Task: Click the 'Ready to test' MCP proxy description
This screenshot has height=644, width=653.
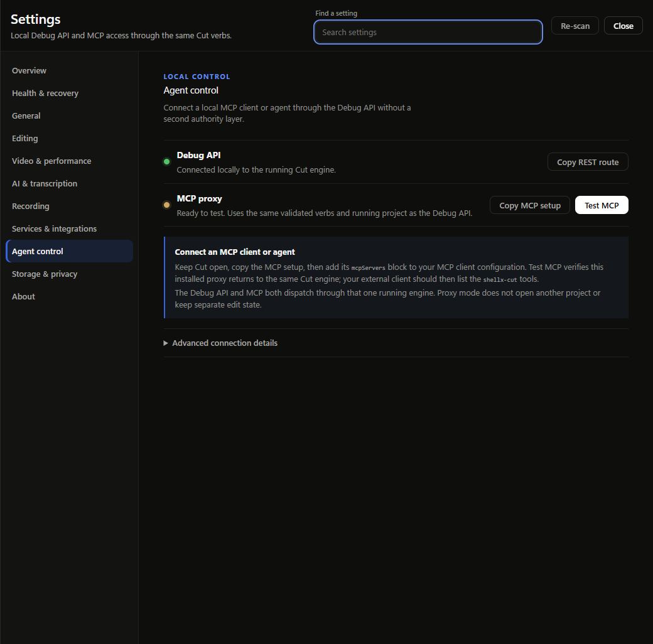Action: pyautogui.click(x=325, y=213)
